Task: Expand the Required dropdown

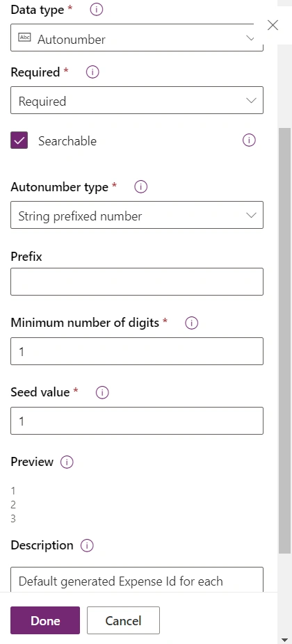Action: 137,100
